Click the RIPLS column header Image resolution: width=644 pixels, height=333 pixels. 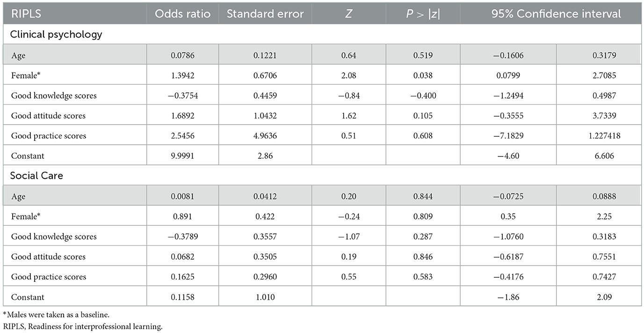tap(26, 14)
